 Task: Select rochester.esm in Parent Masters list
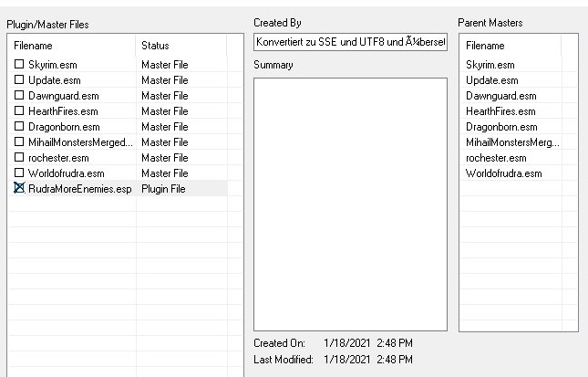(x=494, y=158)
